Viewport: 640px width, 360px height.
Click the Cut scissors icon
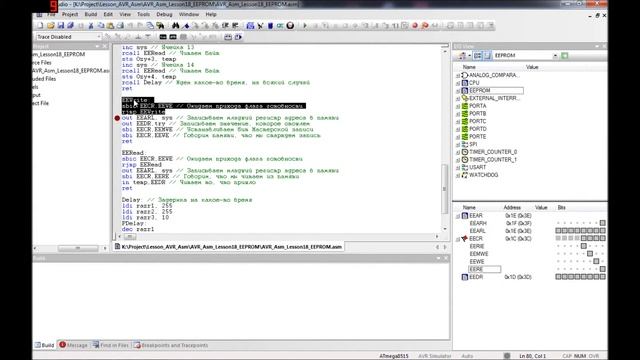pos(91,26)
